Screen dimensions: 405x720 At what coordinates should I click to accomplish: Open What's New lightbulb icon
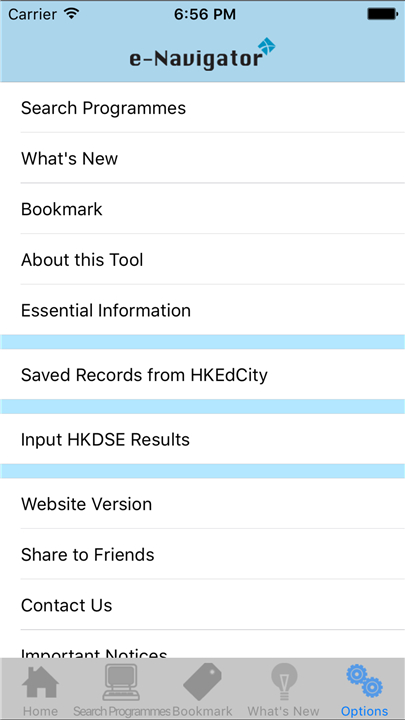pos(284,682)
